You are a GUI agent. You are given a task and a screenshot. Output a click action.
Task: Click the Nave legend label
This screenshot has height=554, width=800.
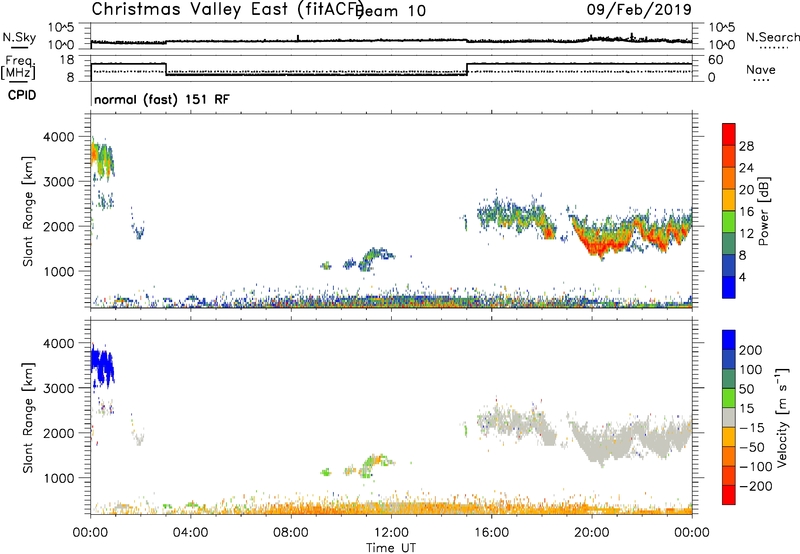[760, 70]
